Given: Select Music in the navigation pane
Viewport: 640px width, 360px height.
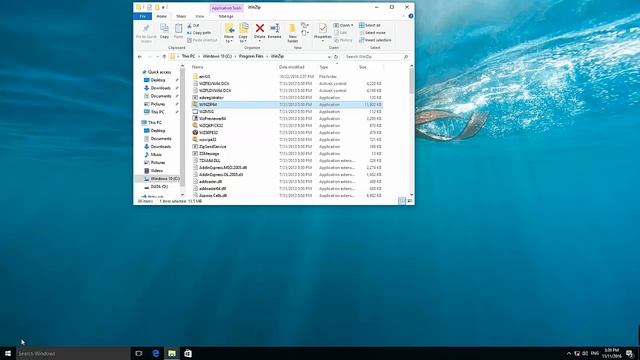Looking at the screenshot, I should (x=156, y=155).
